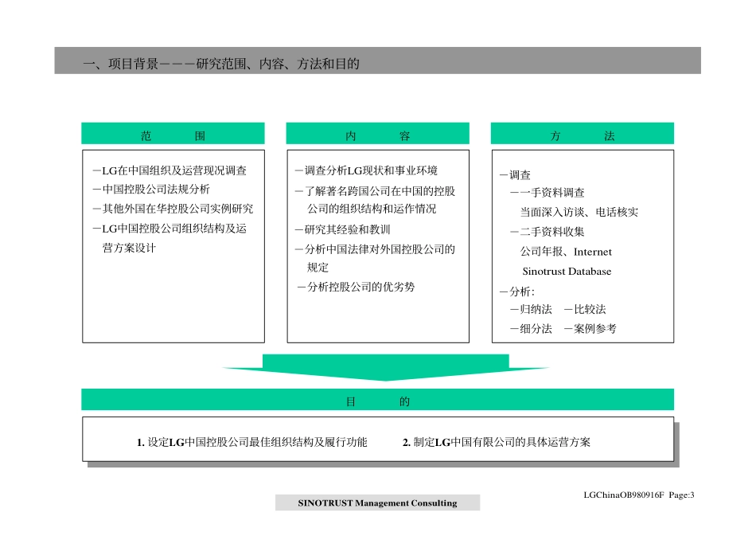Image resolution: width=756 pixels, height=536 pixels.
Task: Click the 调查 bullet in methods box
Action: pyautogui.click(x=516, y=174)
